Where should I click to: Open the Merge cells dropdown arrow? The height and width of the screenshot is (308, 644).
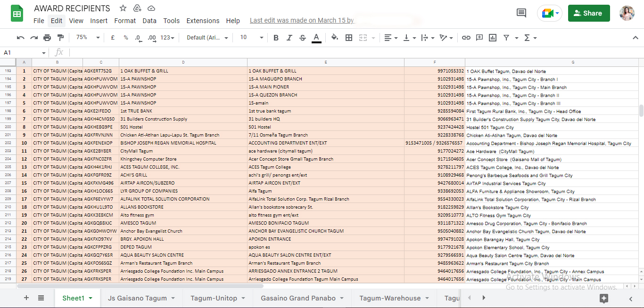373,38
